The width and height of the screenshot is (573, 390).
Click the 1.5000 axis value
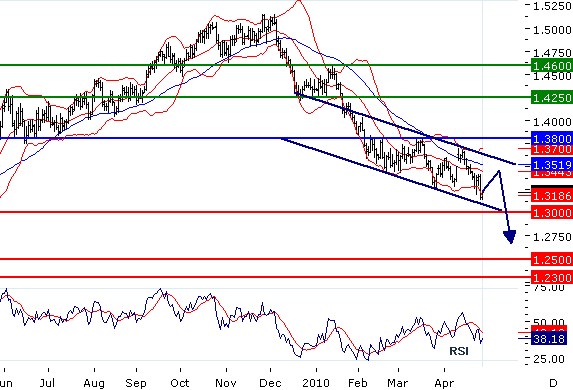point(552,30)
